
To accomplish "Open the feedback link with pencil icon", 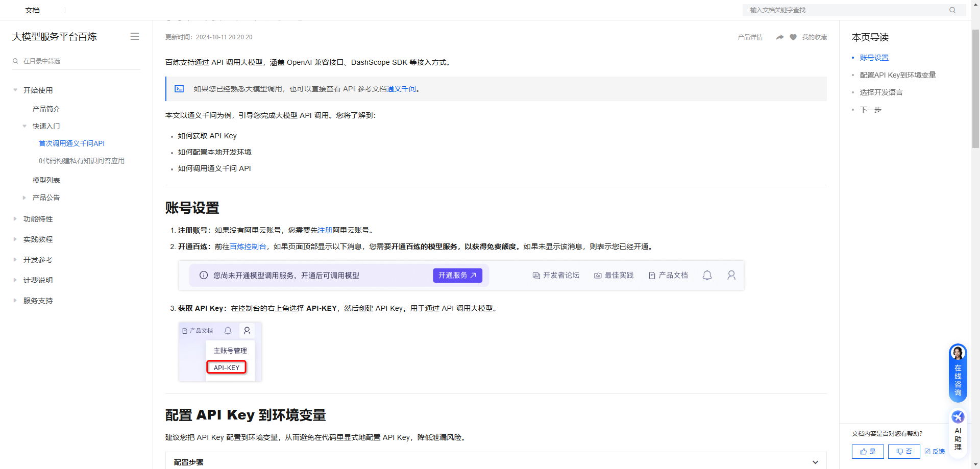I will 935,452.
